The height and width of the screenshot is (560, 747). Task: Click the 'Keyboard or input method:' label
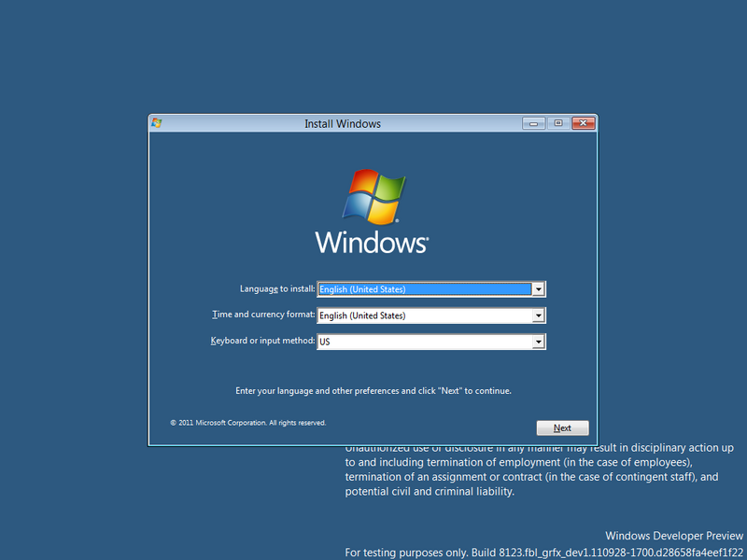click(x=262, y=341)
